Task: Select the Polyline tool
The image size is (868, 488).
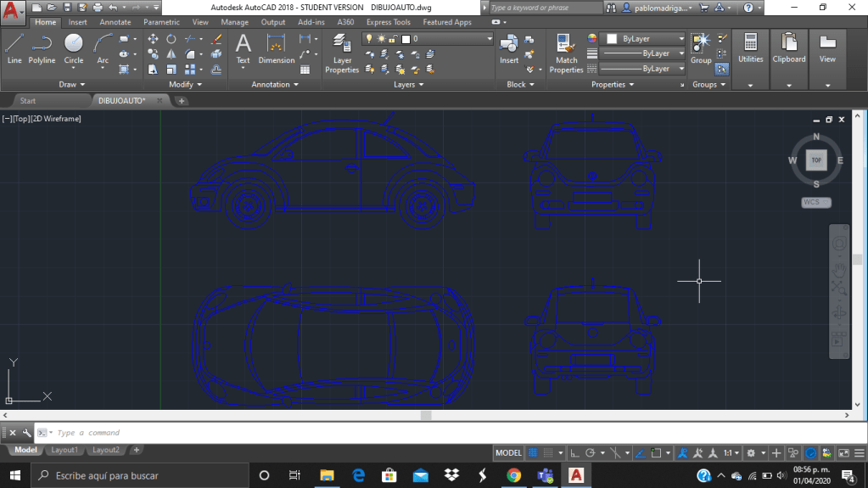Action: (x=42, y=48)
